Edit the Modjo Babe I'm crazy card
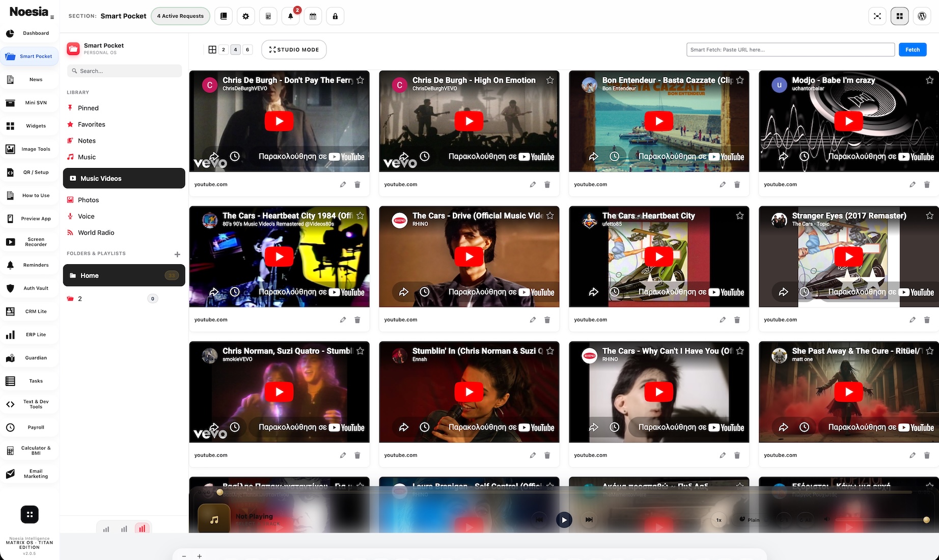Screen dimensions: 939x560 pyautogui.click(x=913, y=184)
